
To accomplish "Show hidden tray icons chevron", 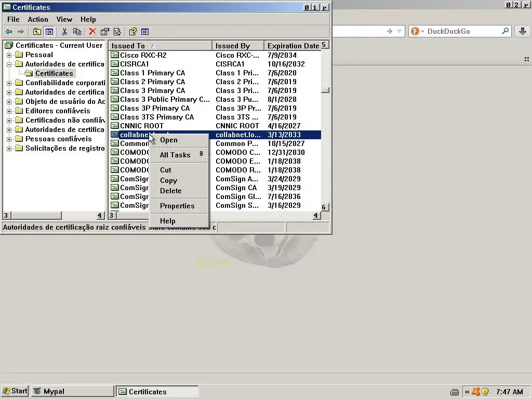I will (467, 392).
